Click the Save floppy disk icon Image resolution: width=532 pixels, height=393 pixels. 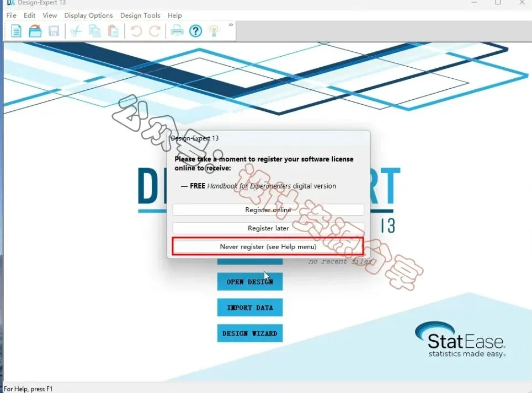[54, 31]
